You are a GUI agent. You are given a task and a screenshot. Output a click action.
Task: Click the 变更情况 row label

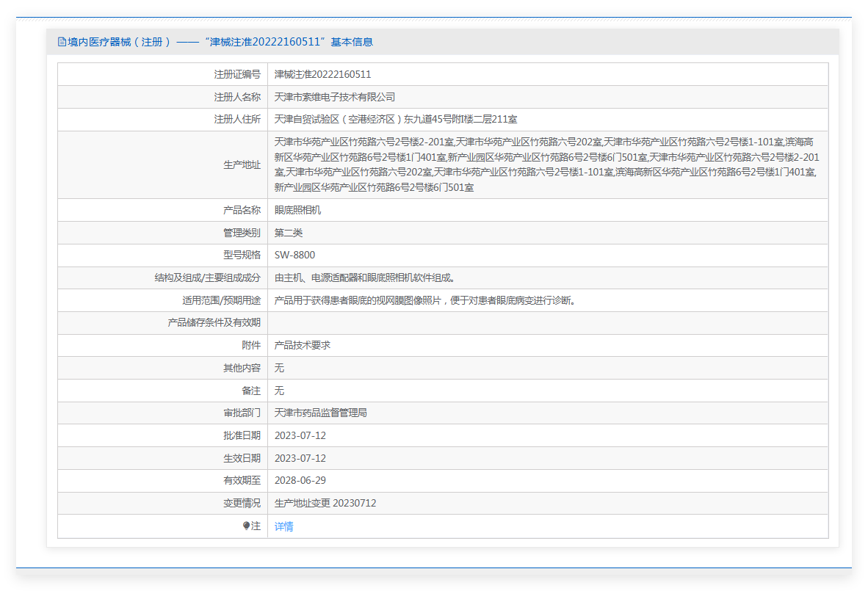(x=242, y=503)
